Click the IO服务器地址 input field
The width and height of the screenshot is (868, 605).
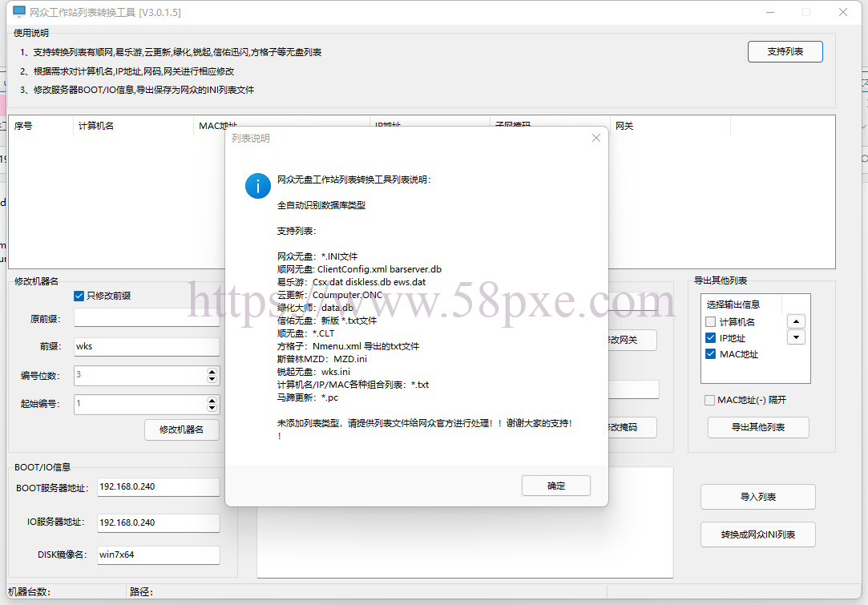tap(159, 522)
